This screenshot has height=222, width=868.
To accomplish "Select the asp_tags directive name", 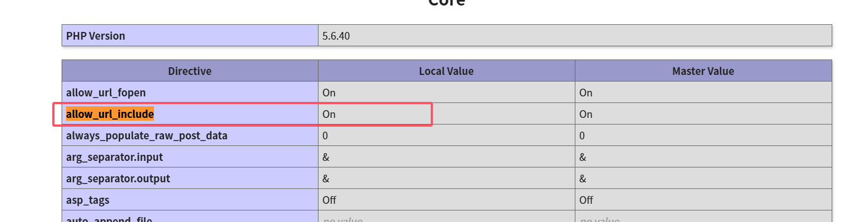I will (88, 200).
